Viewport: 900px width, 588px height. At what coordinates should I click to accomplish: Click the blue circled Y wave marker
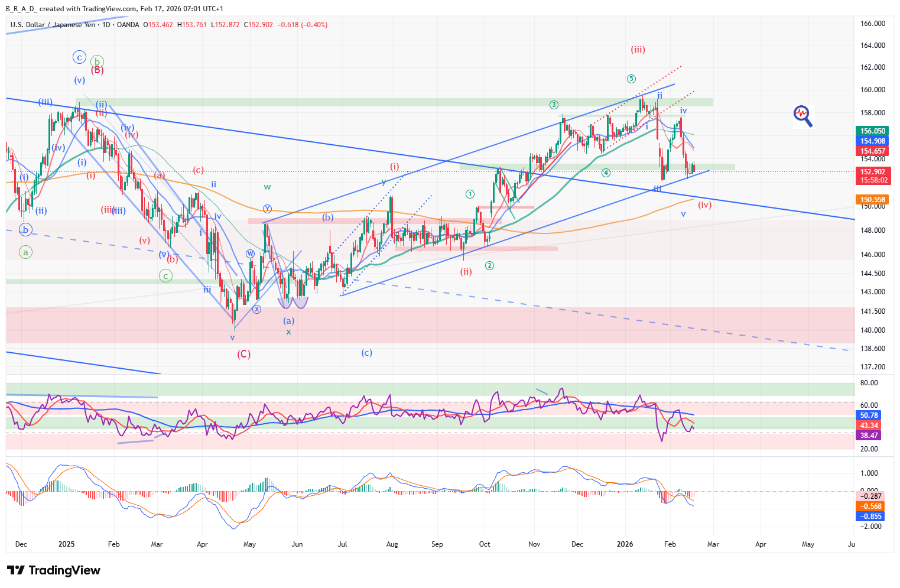(267, 209)
